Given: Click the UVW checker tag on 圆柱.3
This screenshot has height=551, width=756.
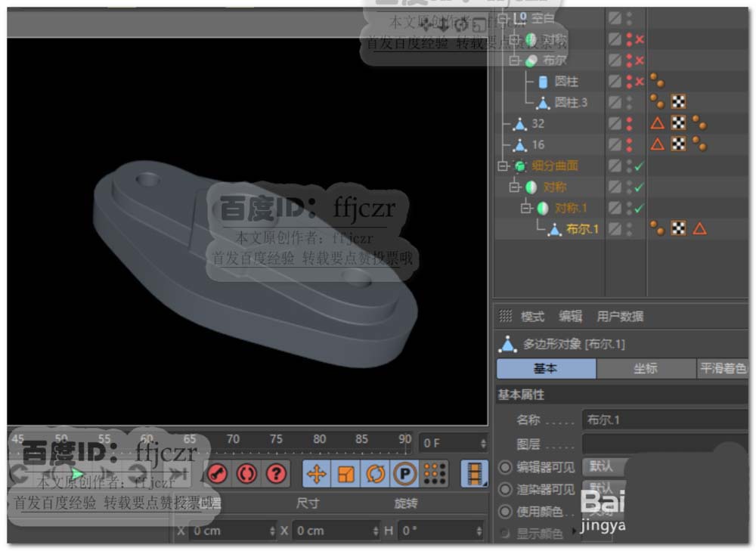Looking at the screenshot, I should tap(678, 102).
